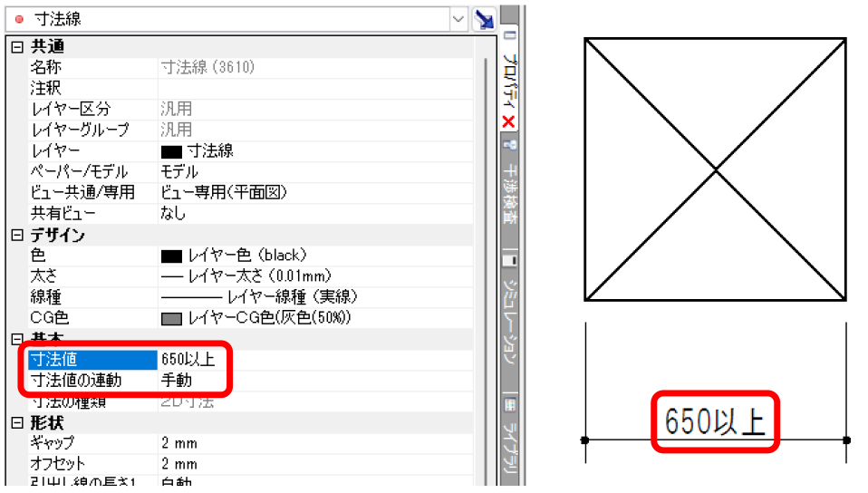Viewport: 868px width, 493px height.
Task: Select the left endpoint of the dimension line
Action: [x=585, y=440]
